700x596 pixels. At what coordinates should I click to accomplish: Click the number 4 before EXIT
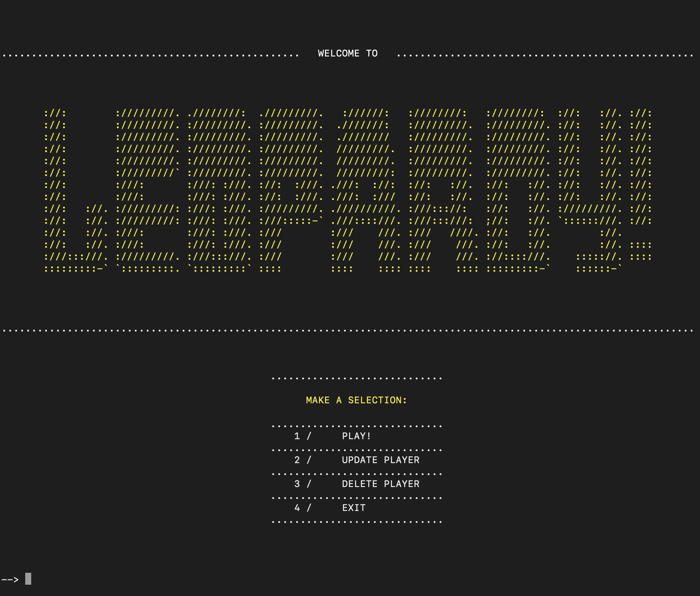click(297, 508)
